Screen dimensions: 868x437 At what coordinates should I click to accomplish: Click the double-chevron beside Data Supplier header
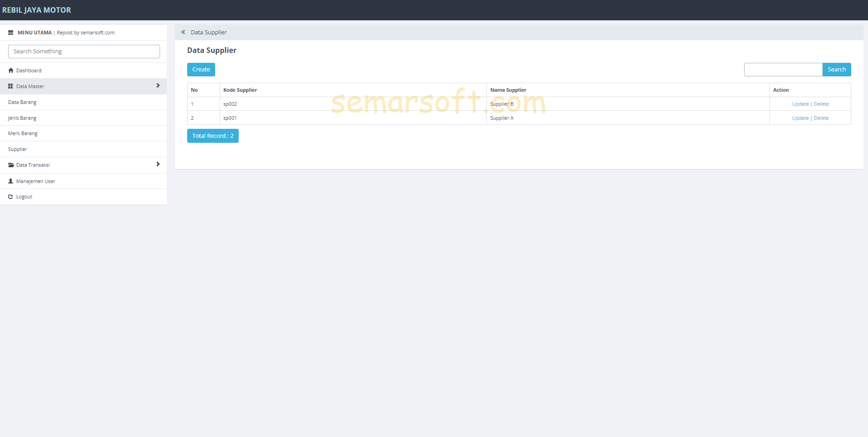[x=183, y=32]
